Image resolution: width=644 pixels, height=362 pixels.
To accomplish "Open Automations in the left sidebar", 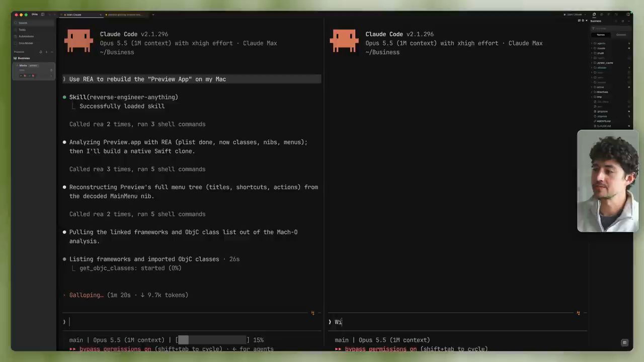I will (x=34, y=36).
